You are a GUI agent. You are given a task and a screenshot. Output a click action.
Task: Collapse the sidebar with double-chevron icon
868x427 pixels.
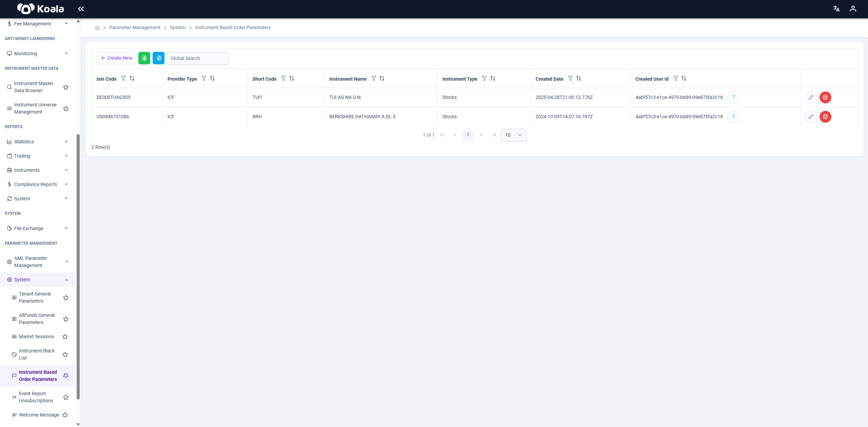tap(81, 9)
